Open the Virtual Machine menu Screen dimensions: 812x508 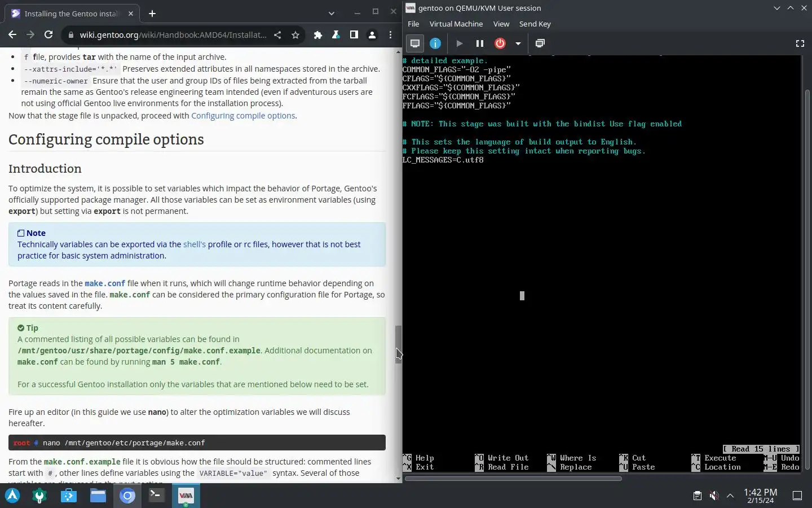point(456,24)
